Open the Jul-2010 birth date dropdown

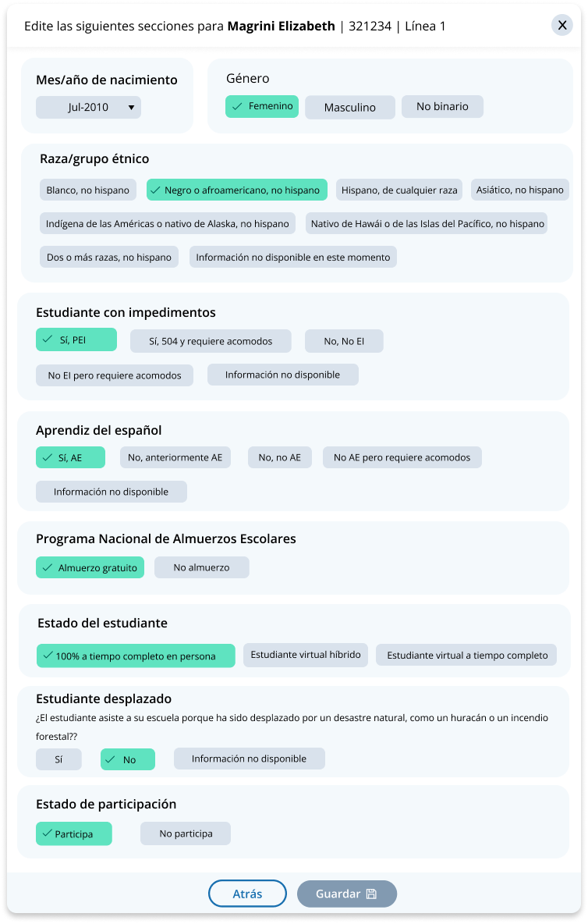[88, 108]
